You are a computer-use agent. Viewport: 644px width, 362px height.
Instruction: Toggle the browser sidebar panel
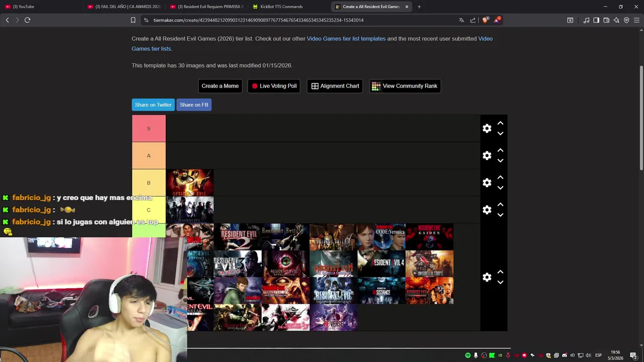pos(596,20)
